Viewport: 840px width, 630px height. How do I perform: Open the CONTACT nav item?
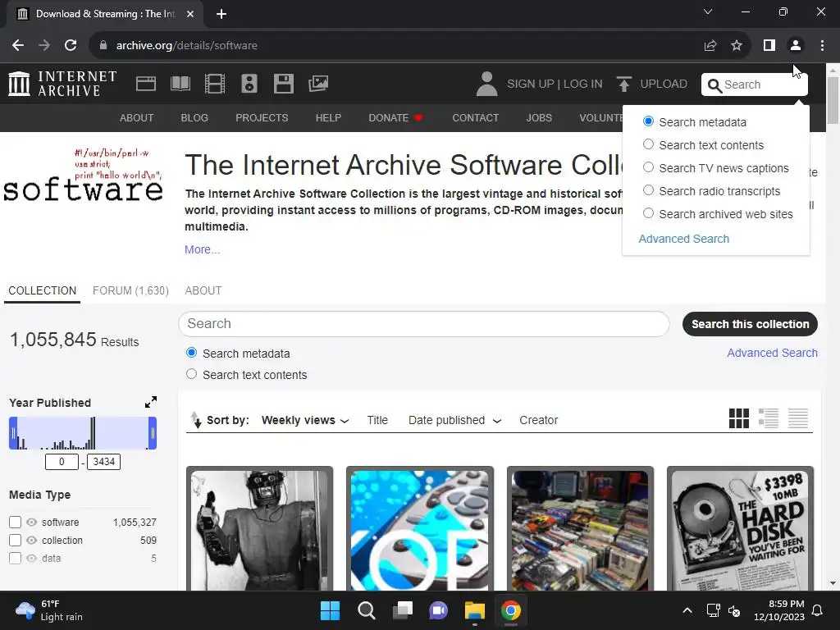click(x=475, y=118)
